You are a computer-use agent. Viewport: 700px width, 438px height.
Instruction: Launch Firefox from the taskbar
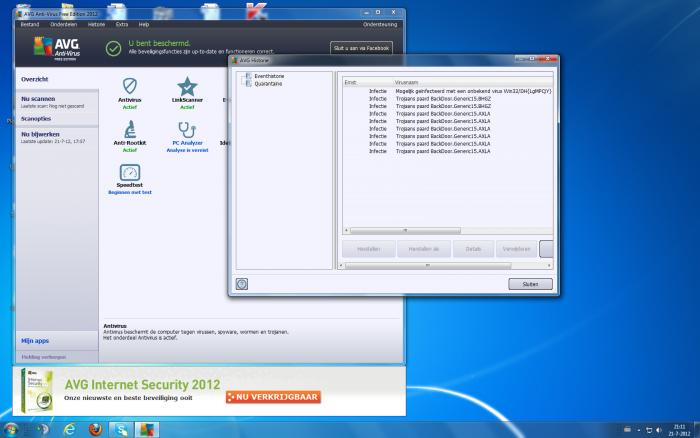(95, 430)
